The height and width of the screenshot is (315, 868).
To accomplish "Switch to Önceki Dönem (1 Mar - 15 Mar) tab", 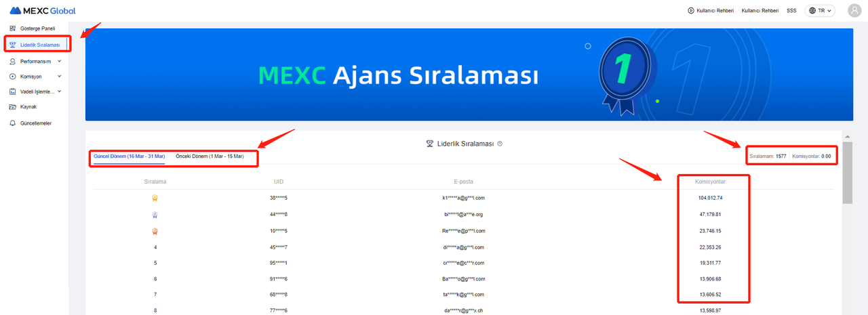I will [x=210, y=156].
